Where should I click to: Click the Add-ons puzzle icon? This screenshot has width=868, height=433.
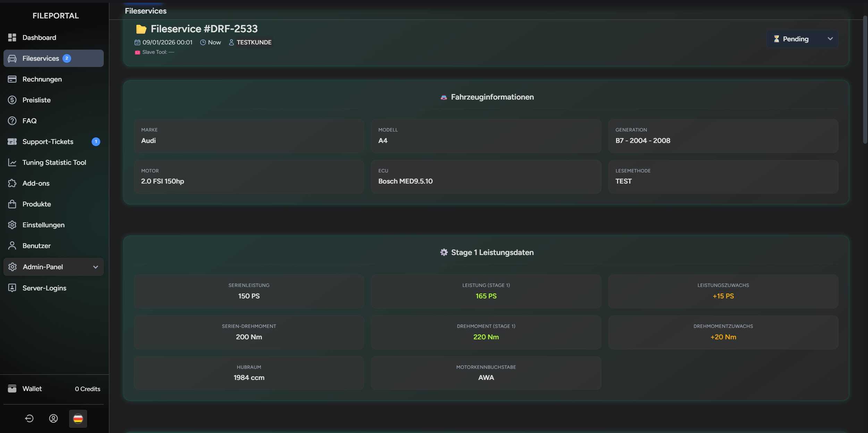[12, 183]
